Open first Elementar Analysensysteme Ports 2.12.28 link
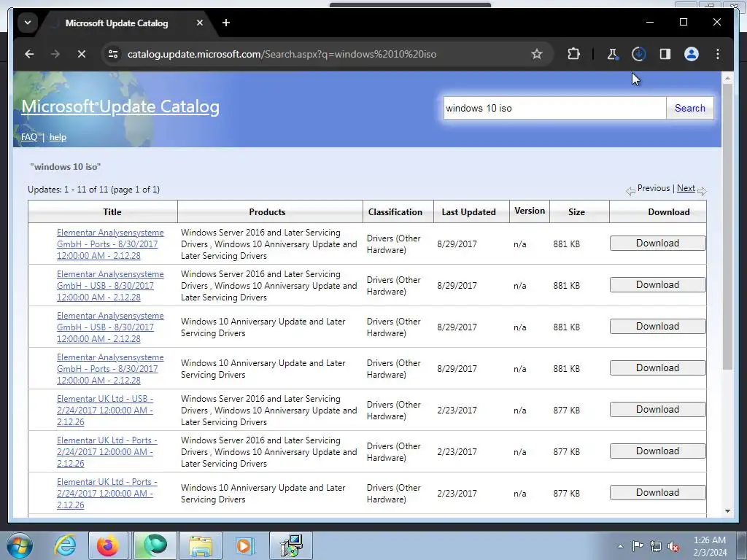This screenshot has height=560, width=747. (110, 244)
